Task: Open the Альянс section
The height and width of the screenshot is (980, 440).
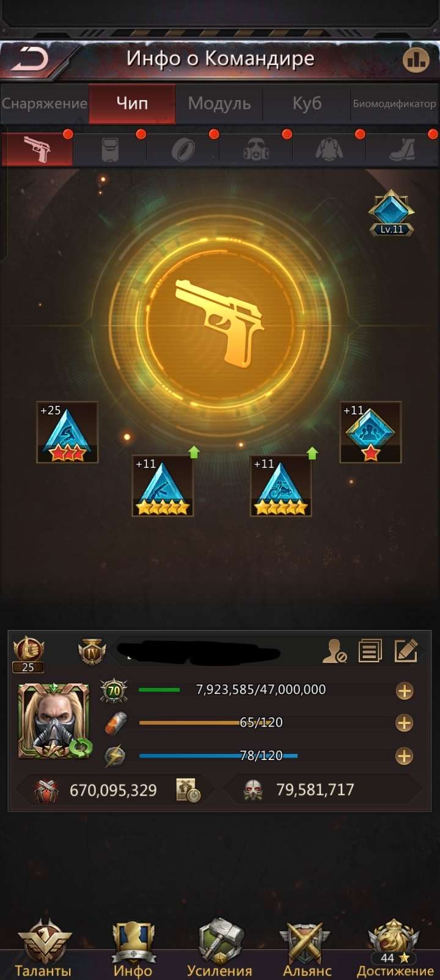Action: pyautogui.click(x=307, y=949)
